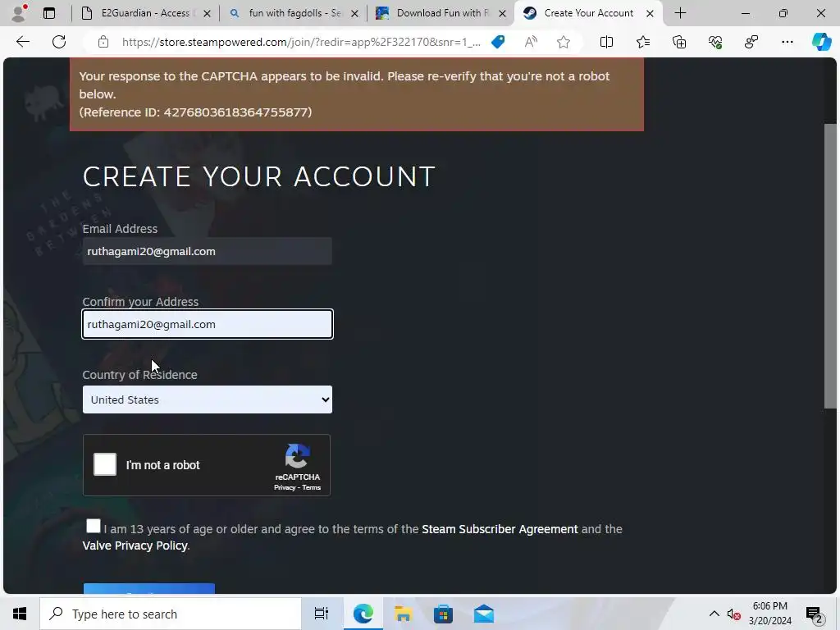Open the clock and date flyout
The image size is (840, 630).
769,614
